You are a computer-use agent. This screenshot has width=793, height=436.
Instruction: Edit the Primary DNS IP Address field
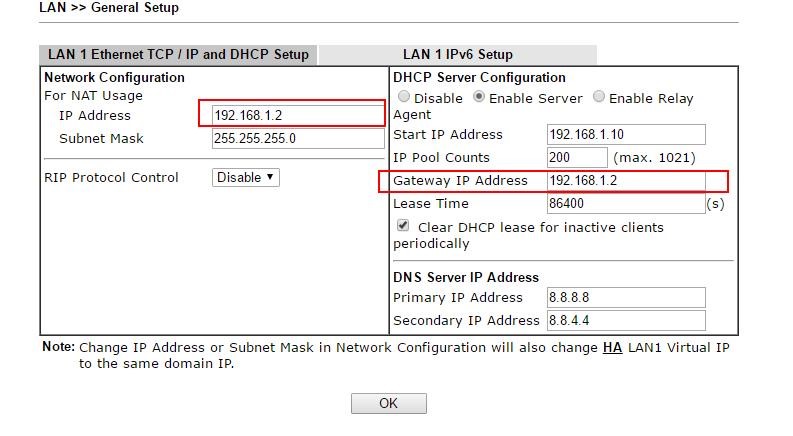coord(626,297)
